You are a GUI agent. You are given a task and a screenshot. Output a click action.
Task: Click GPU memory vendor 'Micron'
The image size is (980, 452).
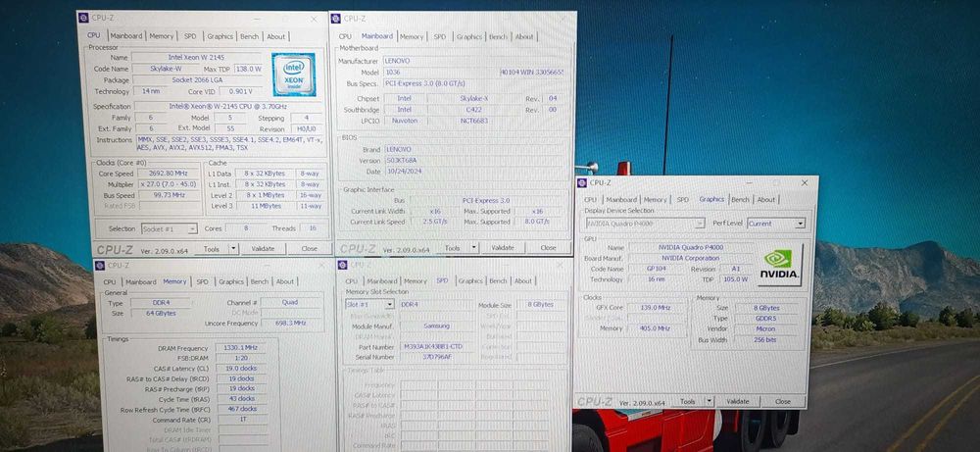pyautogui.click(x=765, y=328)
